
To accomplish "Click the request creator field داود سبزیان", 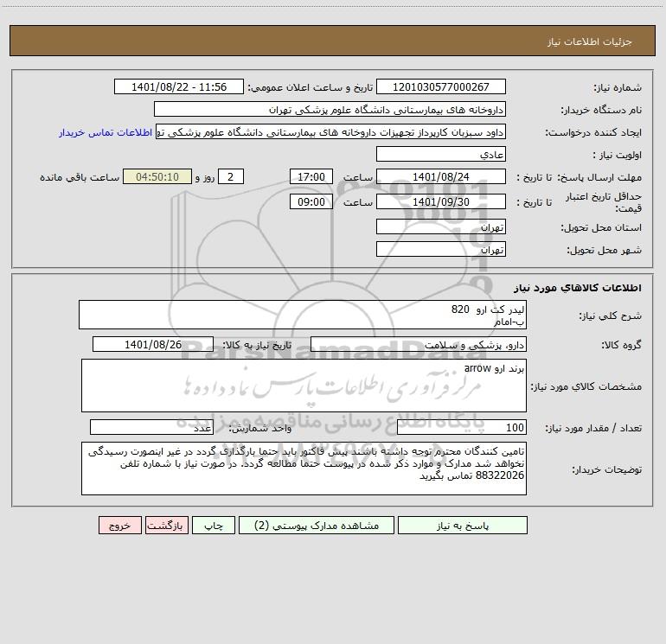I will point(331,131).
